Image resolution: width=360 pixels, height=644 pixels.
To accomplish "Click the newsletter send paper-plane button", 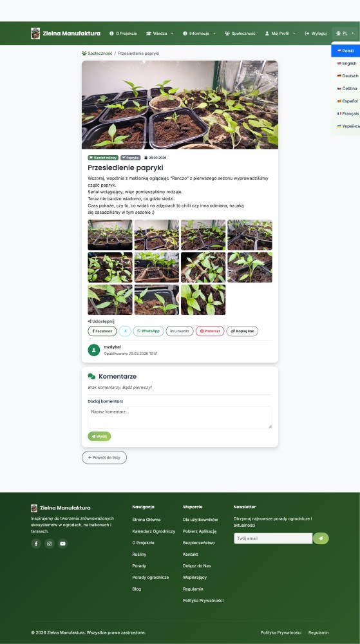I will (x=321, y=538).
